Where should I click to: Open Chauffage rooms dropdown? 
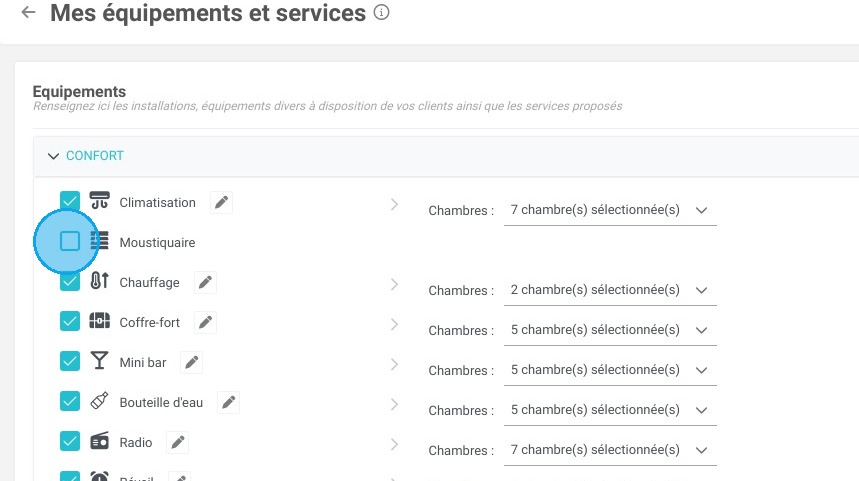coord(610,290)
